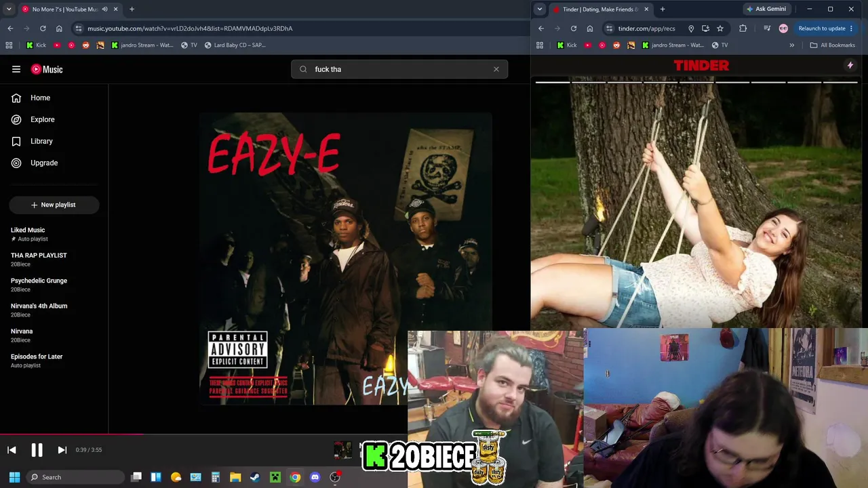The image size is (868, 488).
Task: Go back in YouTube Music window
Action: tap(10, 28)
